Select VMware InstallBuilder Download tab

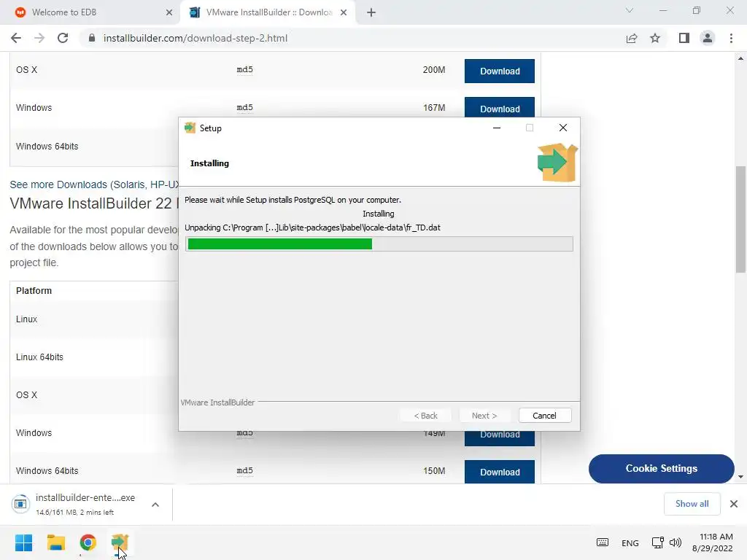coord(269,12)
